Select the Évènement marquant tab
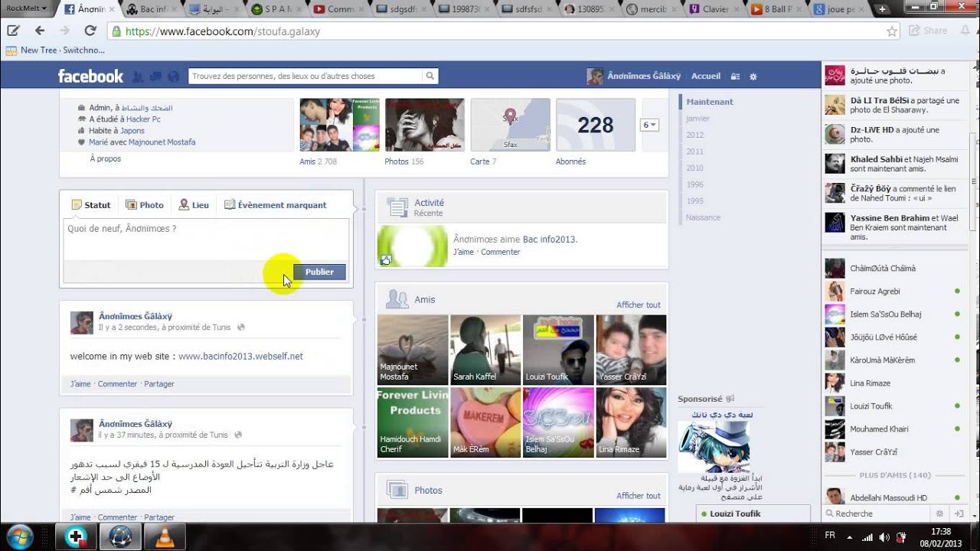 pyautogui.click(x=276, y=205)
